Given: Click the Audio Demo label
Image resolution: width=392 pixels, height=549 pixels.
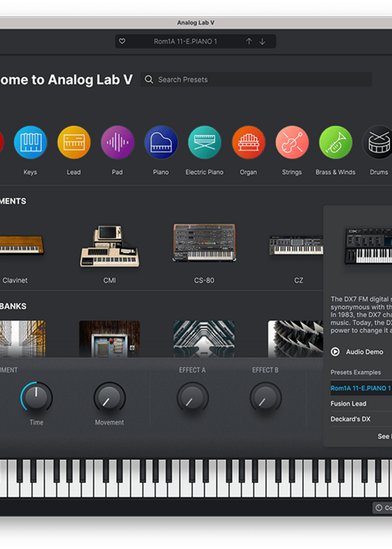Looking at the screenshot, I should tap(364, 352).
